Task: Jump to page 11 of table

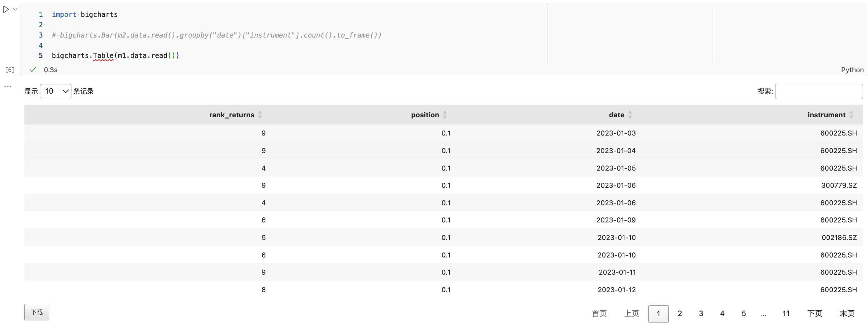Action: pyautogui.click(x=786, y=314)
